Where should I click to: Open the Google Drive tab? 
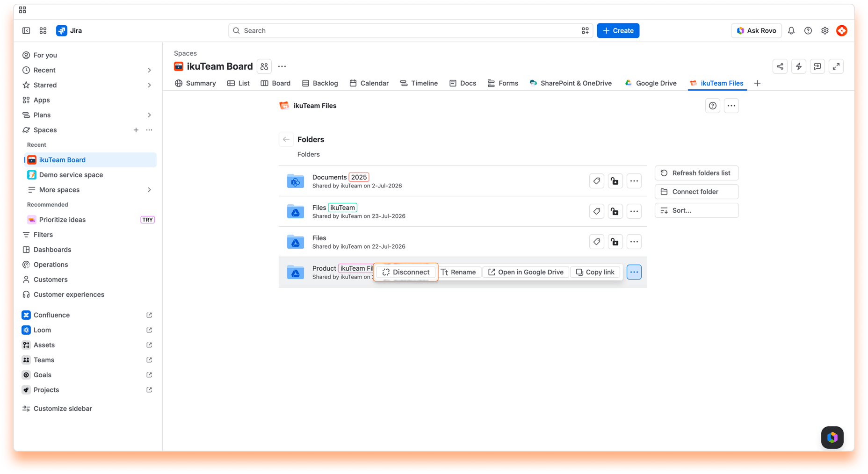[x=651, y=83]
